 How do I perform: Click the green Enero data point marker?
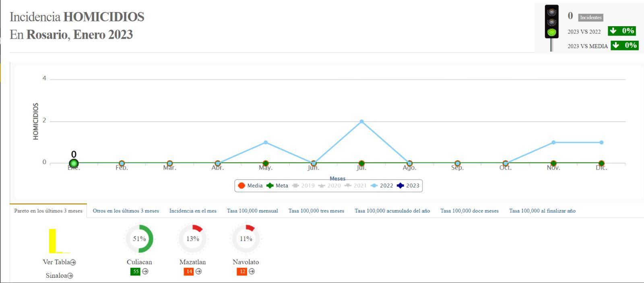74,163
